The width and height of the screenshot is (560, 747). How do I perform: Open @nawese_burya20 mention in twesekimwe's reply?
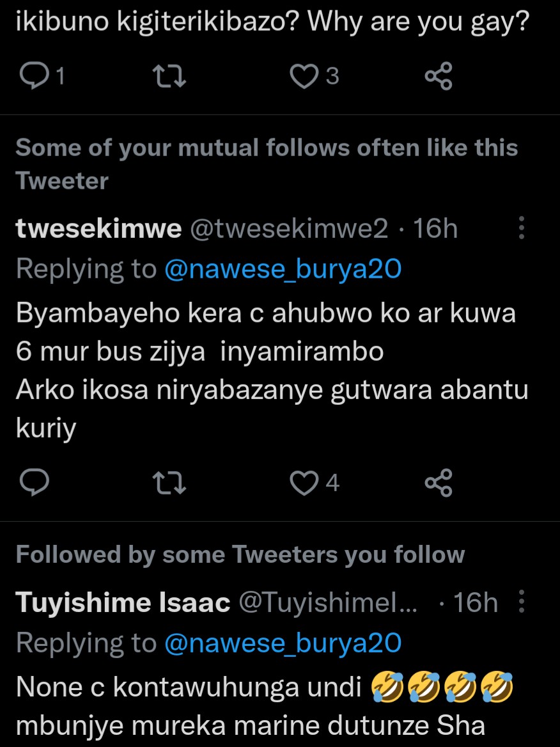click(x=283, y=269)
